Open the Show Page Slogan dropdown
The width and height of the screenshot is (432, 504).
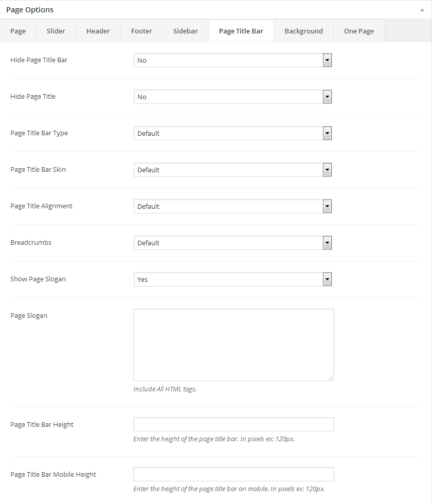232,279
